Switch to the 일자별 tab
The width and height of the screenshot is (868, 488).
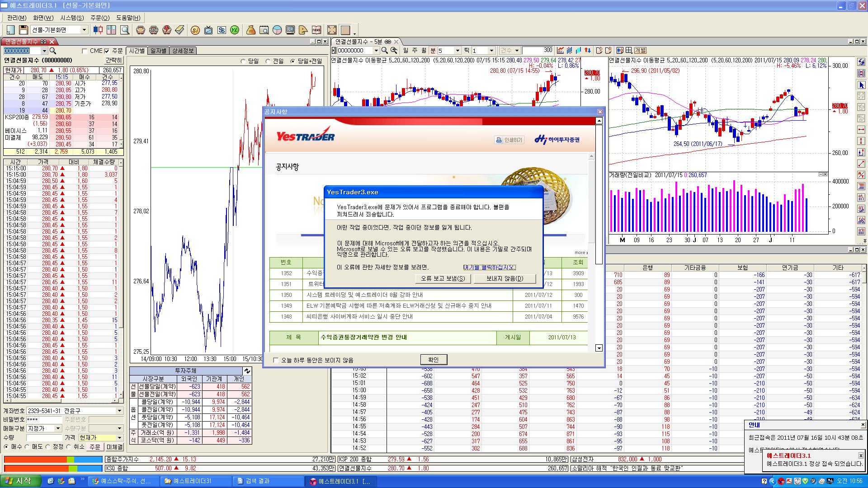(x=158, y=51)
